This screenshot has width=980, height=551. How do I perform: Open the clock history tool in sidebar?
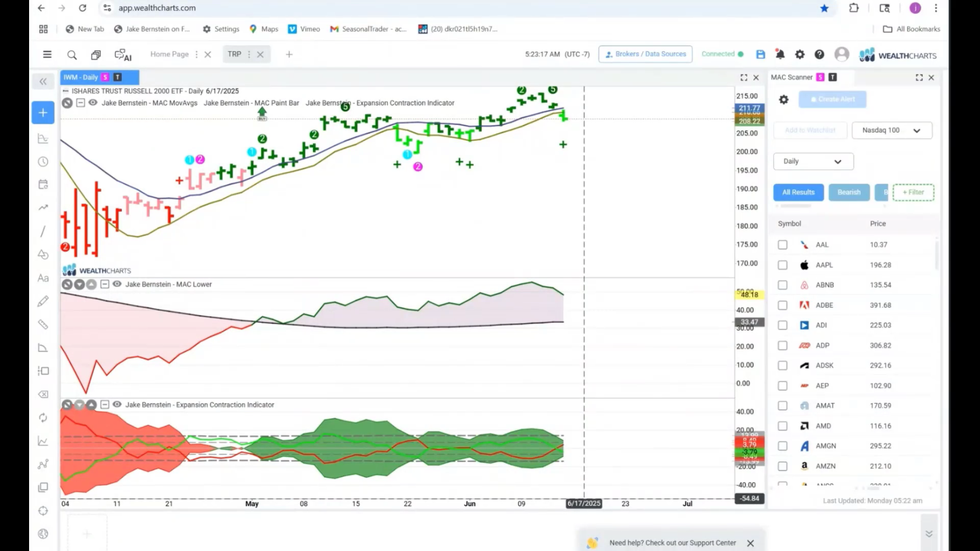point(43,162)
